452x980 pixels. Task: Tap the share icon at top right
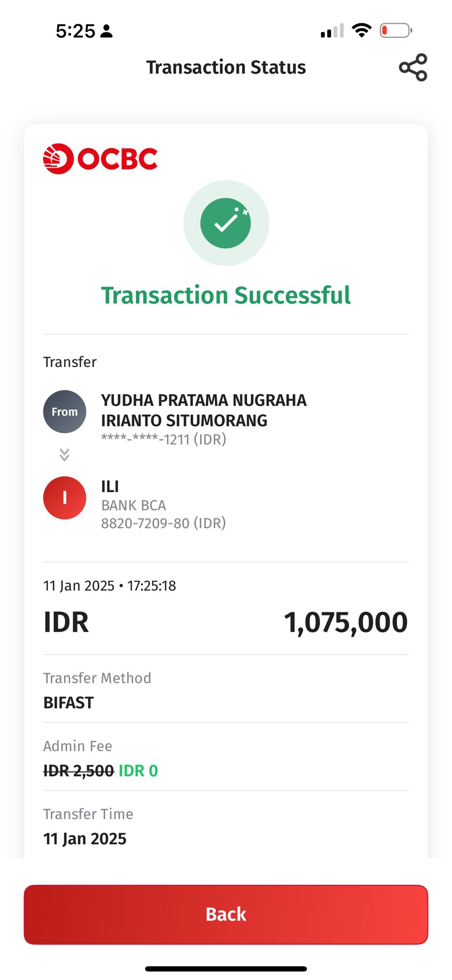click(413, 67)
